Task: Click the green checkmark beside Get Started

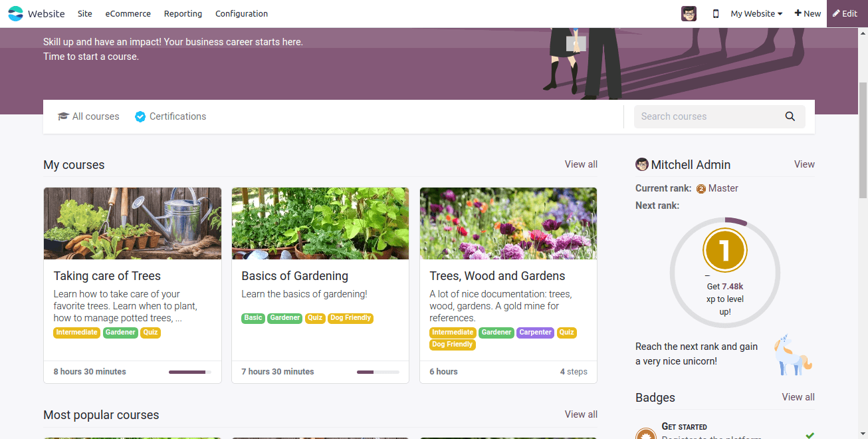Action: tap(810, 435)
